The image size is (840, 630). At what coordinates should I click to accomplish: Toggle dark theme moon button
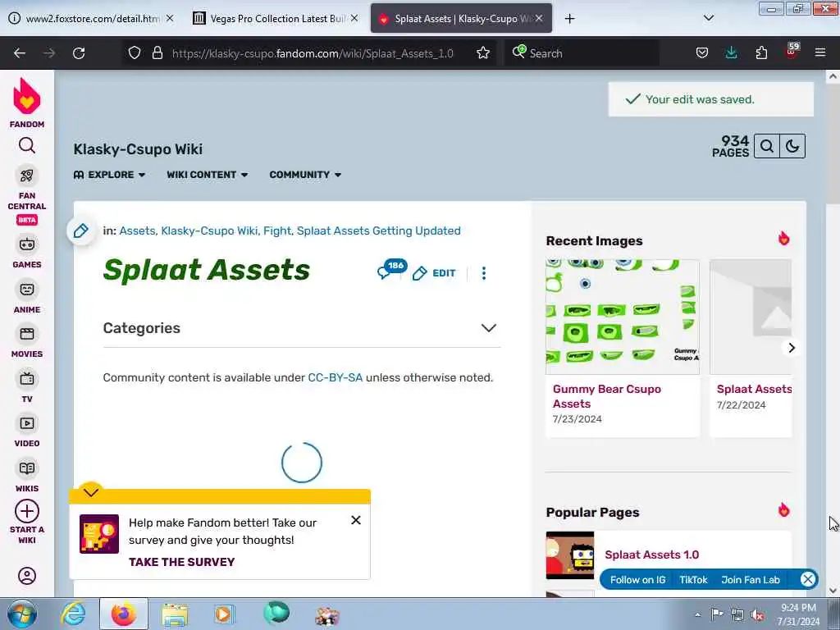(792, 146)
